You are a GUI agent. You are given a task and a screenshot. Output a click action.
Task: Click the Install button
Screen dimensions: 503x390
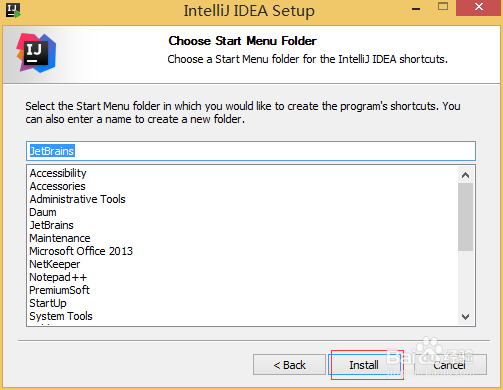(x=365, y=365)
